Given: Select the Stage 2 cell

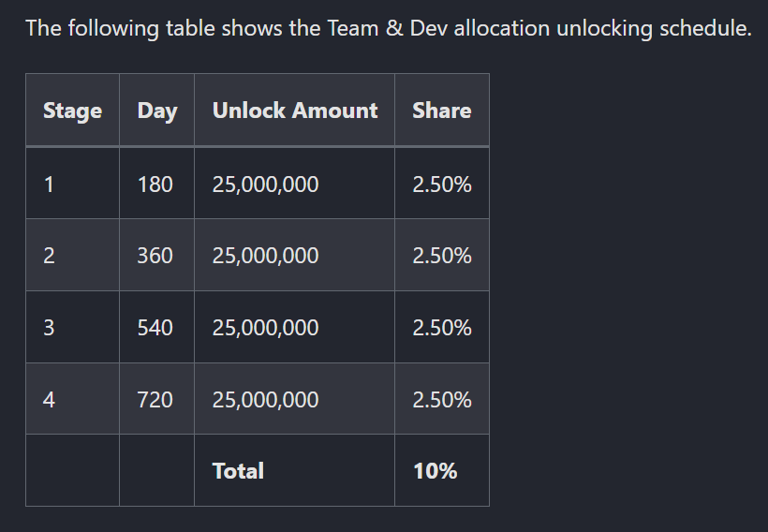Looking at the screenshot, I should click(72, 255).
